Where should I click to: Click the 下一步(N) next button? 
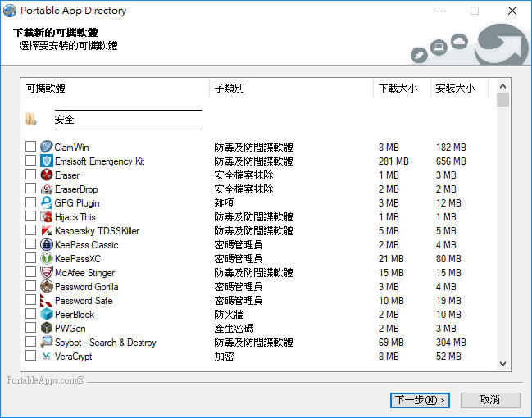(420, 400)
